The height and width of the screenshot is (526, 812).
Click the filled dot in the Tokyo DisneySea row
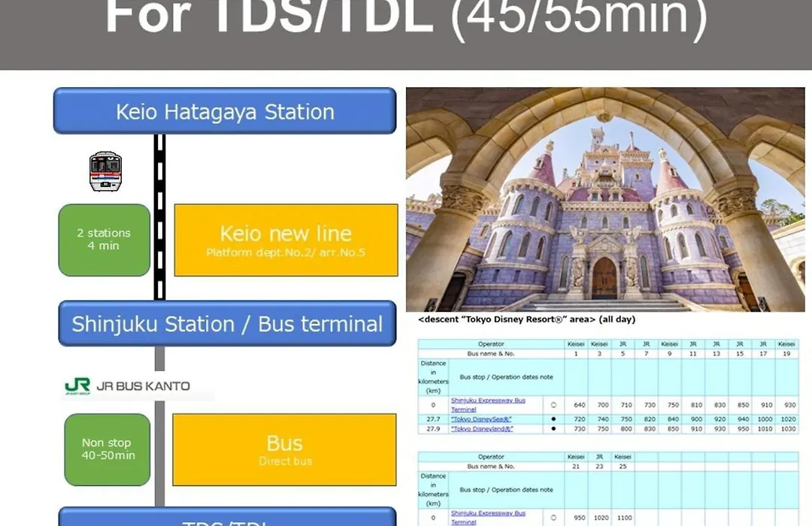553,419
